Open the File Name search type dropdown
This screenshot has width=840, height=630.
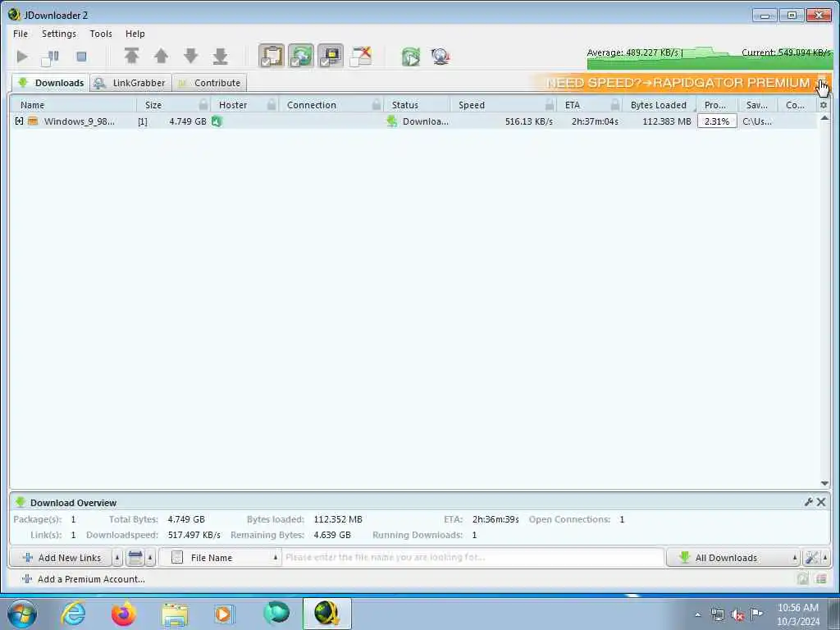(x=220, y=558)
